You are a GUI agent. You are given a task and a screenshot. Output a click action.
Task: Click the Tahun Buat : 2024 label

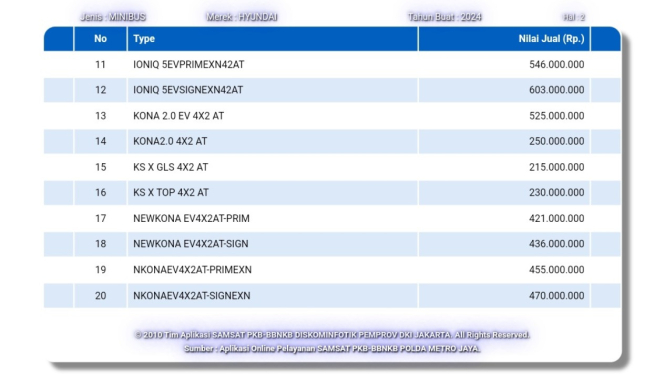444,17
